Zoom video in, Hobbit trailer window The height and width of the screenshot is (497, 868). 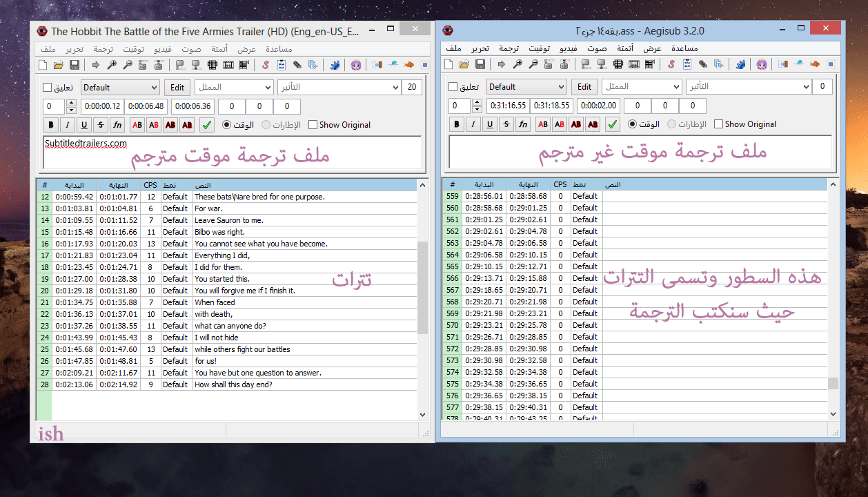coord(112,65)
